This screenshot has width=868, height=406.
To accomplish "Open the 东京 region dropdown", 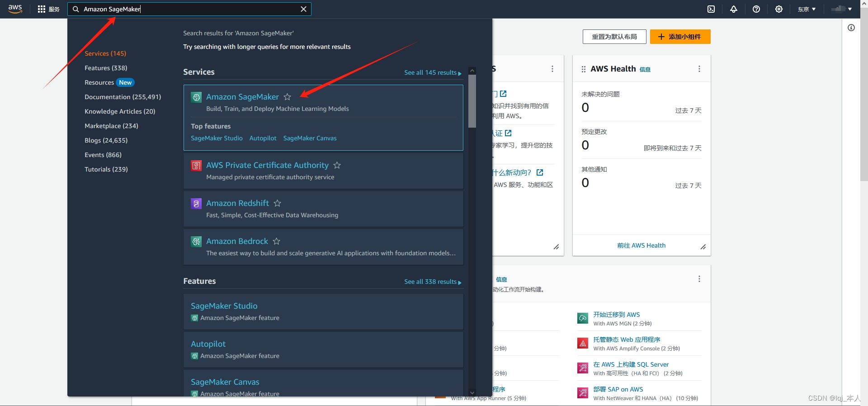I will click(x=807, y=9).
